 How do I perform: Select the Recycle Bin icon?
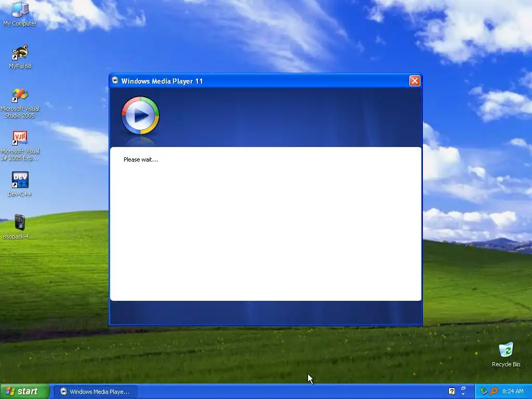coord(506,354)
